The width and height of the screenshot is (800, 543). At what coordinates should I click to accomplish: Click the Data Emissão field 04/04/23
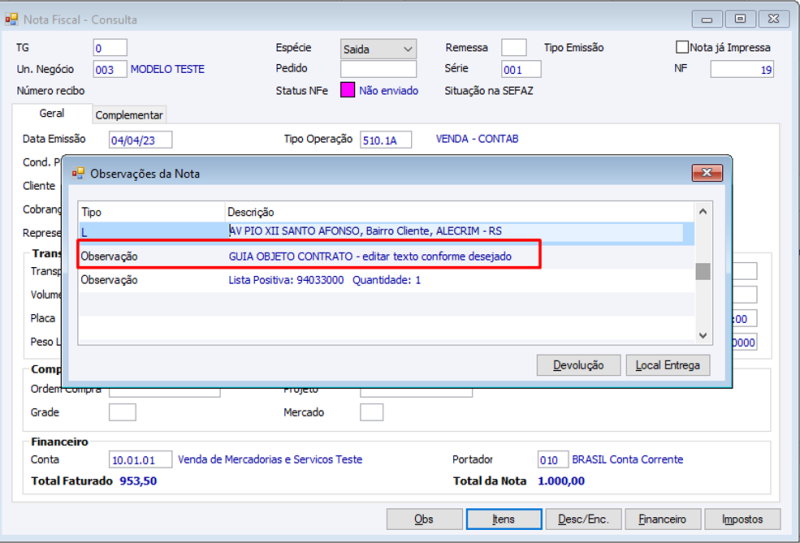click(140, 140)
